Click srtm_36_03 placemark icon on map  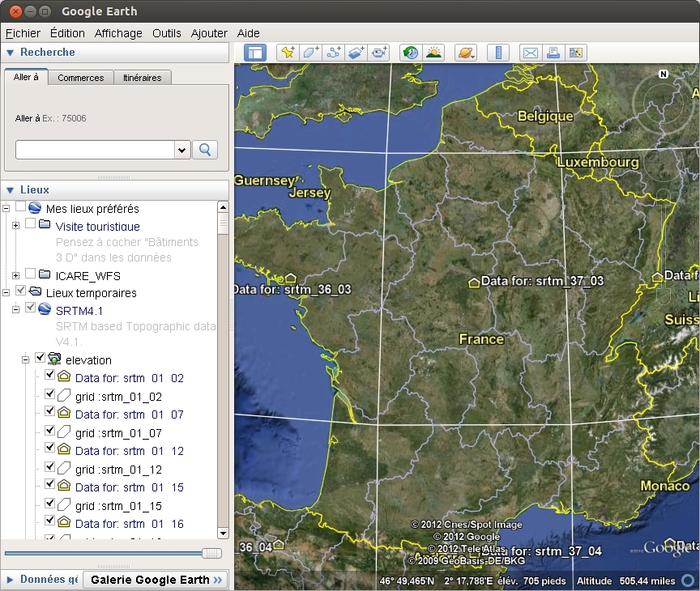coord(290,278)
